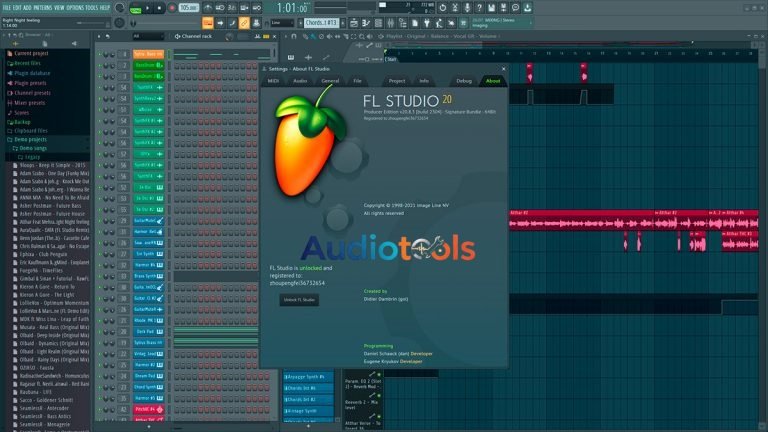This screenshot has width=768, height=432.
Task: Switch to the Audio tab in Settings
Action: (300, 81)
